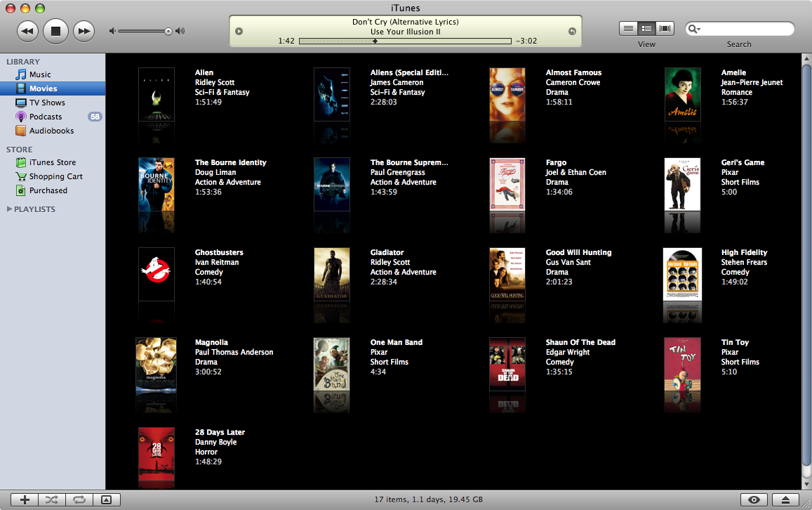
Task: Select The Bourne Identity poster
Action: point(157,184)
